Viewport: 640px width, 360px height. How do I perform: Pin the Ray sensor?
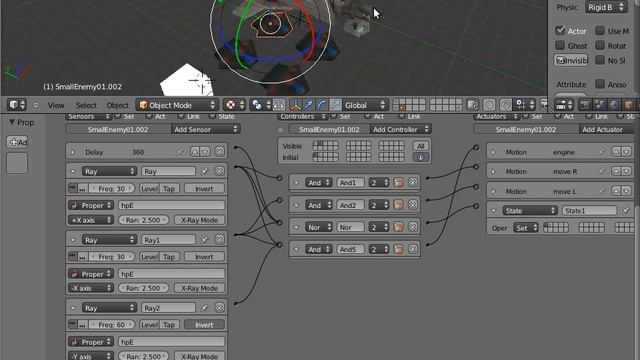(204, 171)
